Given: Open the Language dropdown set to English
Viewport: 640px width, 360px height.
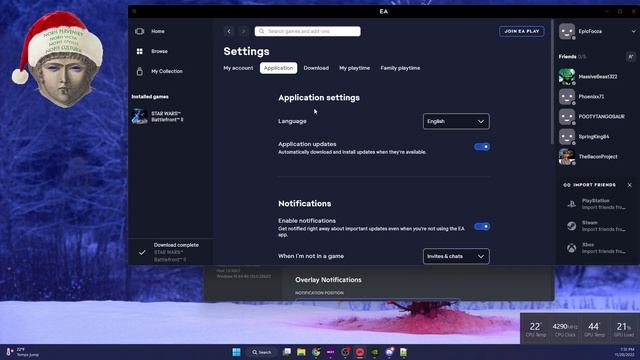Looking at the screenshot, I should 456,121.
